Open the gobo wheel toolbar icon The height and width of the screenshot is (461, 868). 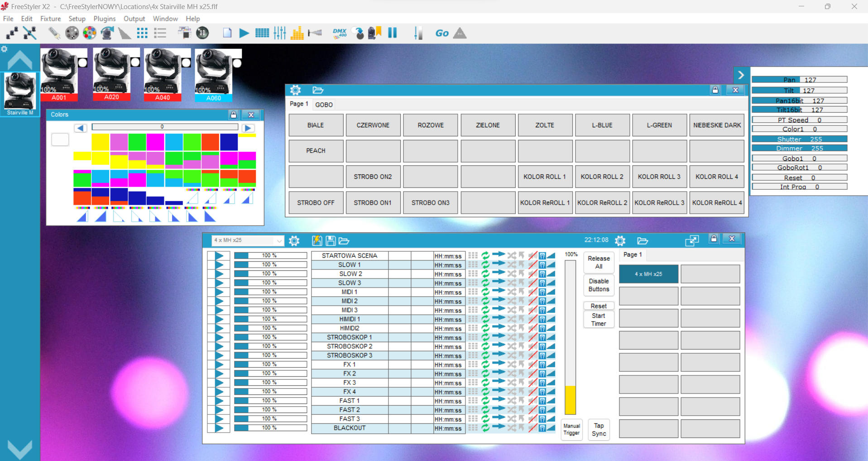pos(72,33)
